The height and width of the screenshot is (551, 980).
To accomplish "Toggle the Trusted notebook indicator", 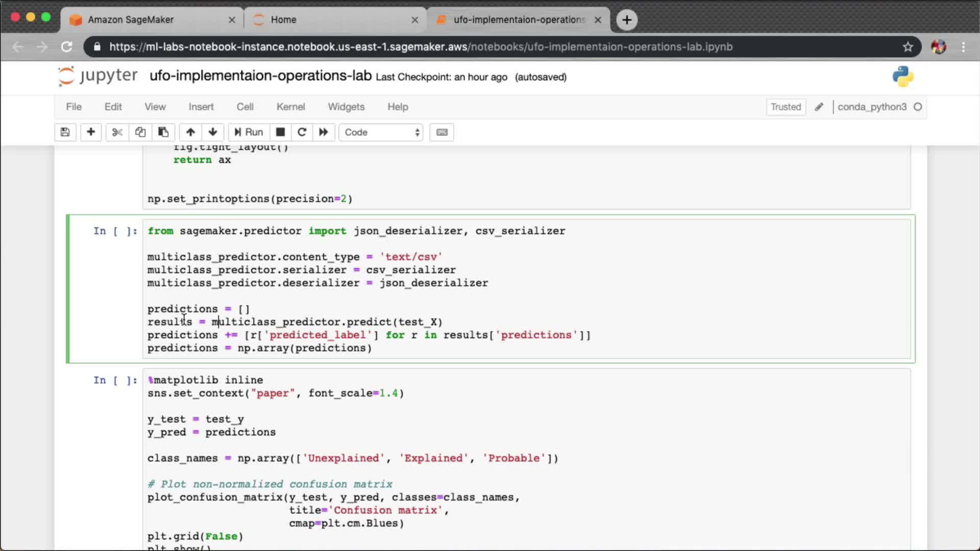I will click(x=786, y=107).
